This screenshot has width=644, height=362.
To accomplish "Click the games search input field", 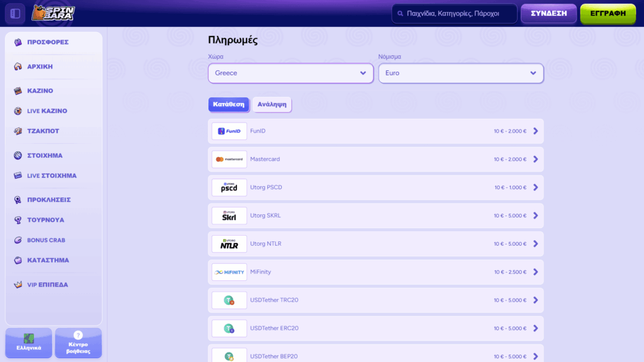I will point(459,13).
